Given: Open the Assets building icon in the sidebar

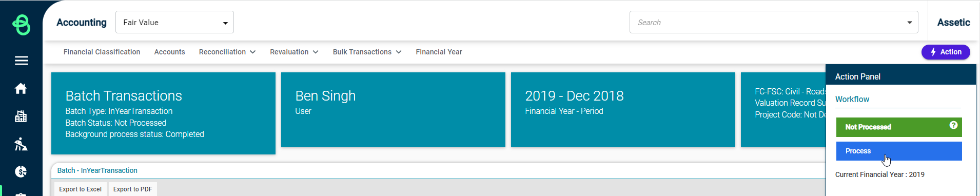Looking at the screenshot, I should (21, 116).
